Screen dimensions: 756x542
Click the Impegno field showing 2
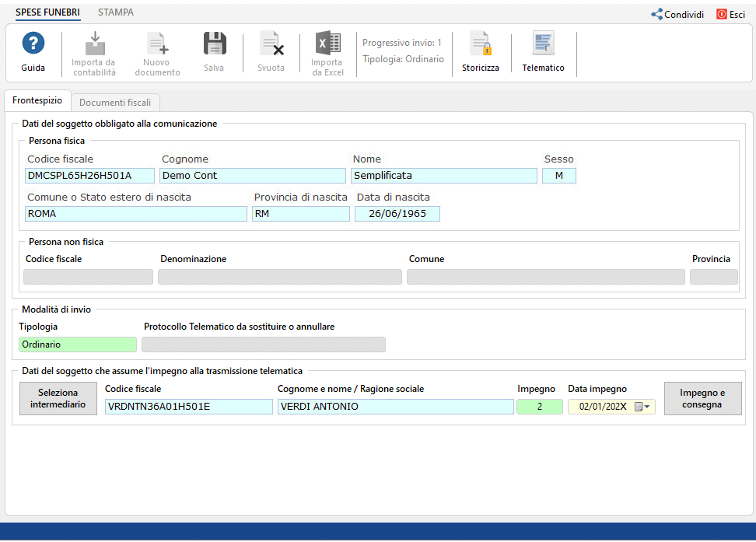(540, 407)
